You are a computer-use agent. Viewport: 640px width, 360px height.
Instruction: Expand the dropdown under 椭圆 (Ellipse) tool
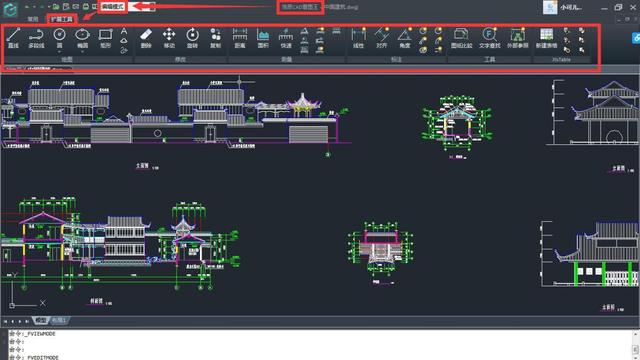coord(82,52)
